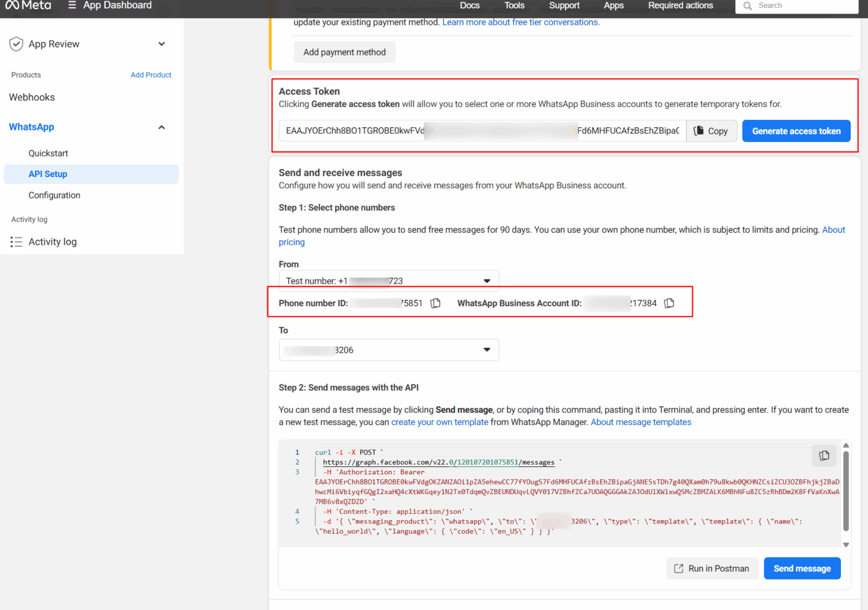Switch to the Quickstart page

tap(48, 153)
